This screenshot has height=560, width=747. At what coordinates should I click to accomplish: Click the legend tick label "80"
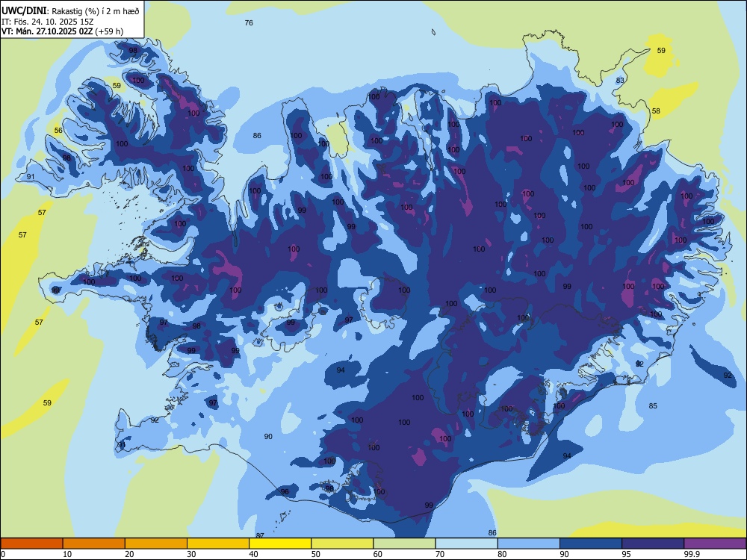(502, 554)
